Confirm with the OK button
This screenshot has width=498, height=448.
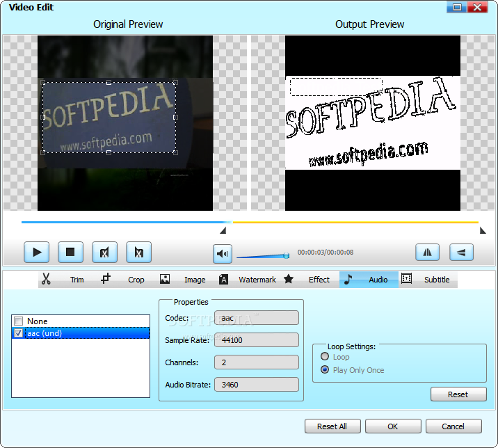point(393,426)
